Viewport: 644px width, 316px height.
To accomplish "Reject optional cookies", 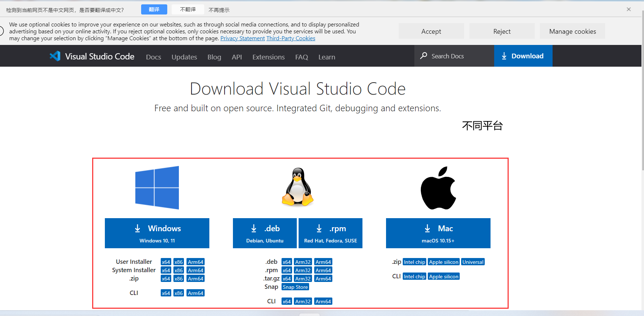I will [502, 31].
